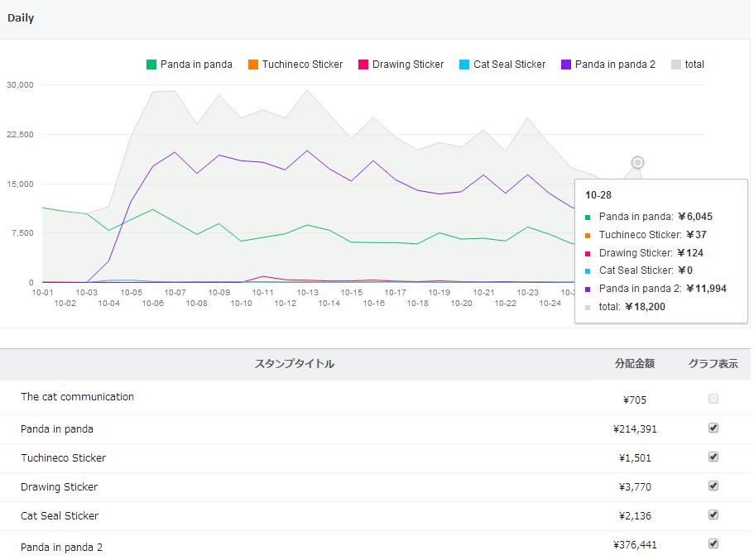This screenshot has width=754, height=560.
Task: Click the スタンプタイトル column header
Action: coord(294,364)
